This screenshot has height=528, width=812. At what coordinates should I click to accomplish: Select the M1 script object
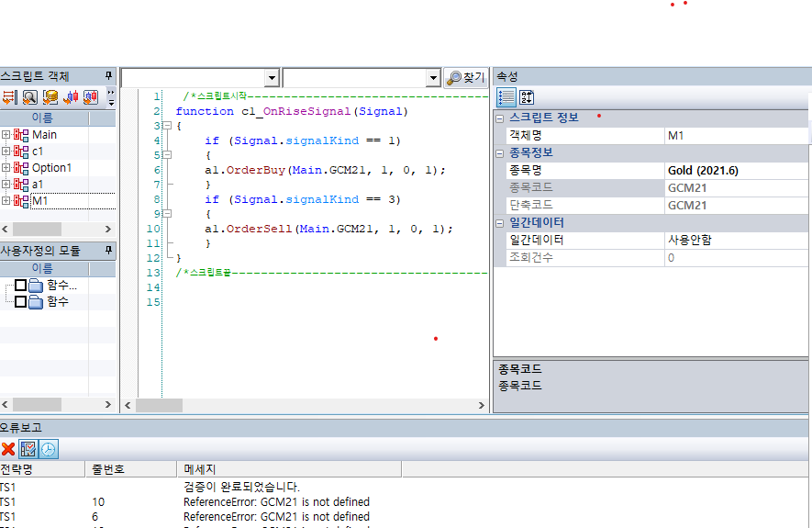pos(40,201)
